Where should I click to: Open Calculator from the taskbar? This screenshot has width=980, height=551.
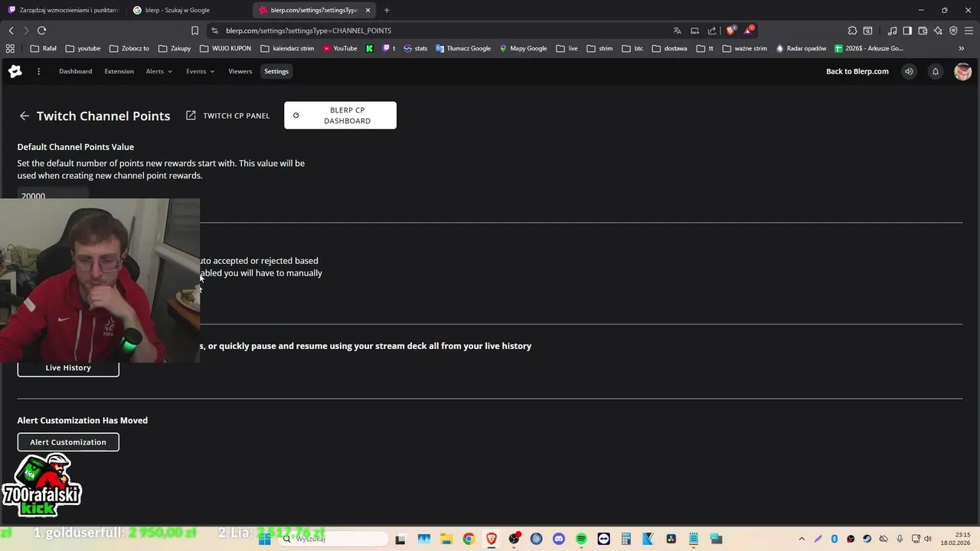626,539
